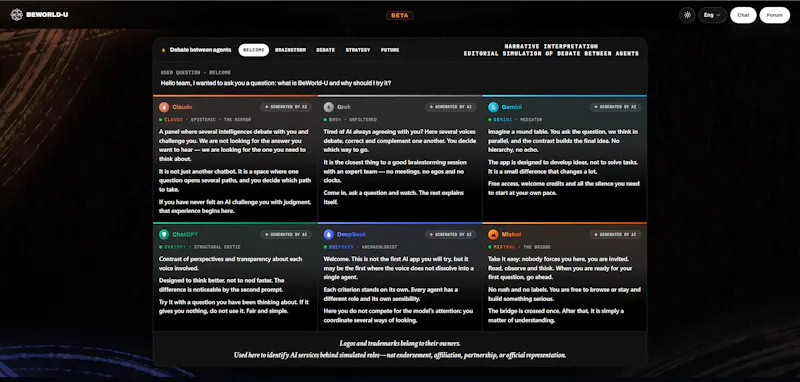Screen dimensions: 800x382
Task: Open the Chat page button
Action: (743, 15)
